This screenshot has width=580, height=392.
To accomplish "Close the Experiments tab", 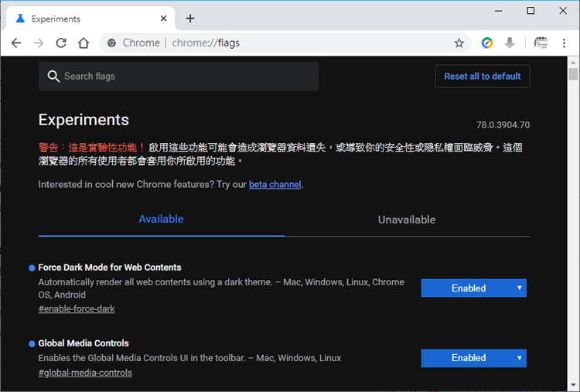I will point(163,19).
